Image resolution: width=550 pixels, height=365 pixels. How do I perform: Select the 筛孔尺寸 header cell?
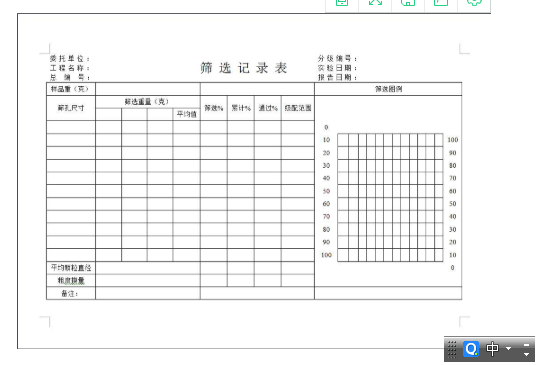point(71,108)
